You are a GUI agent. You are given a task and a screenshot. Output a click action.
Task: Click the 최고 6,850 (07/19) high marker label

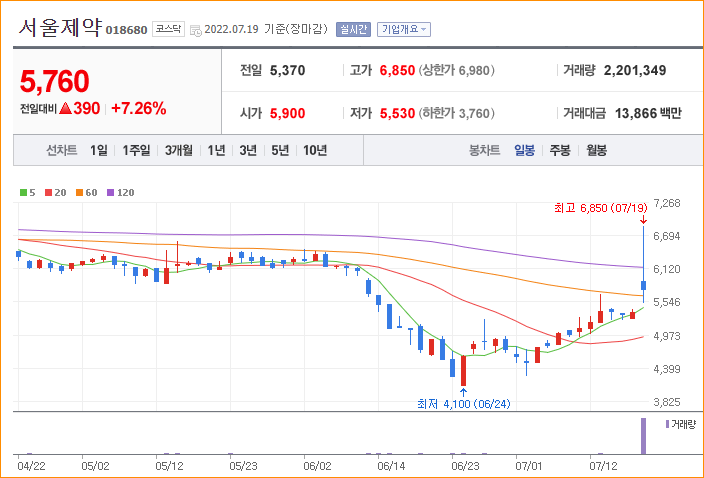click(x=600, y=208)
